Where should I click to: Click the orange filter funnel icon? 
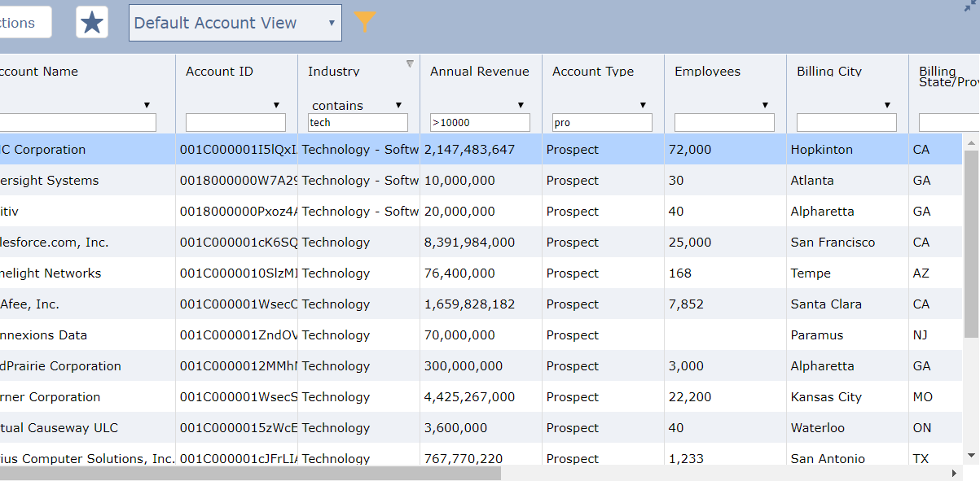click(364, 22)
